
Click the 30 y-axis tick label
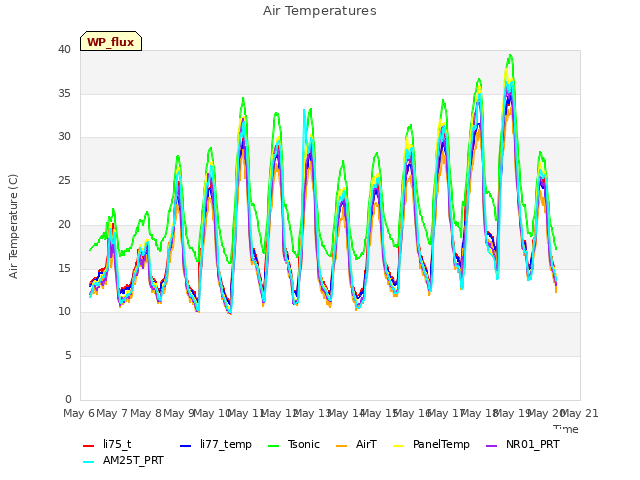pyautogui.click(x=64, y=137)
